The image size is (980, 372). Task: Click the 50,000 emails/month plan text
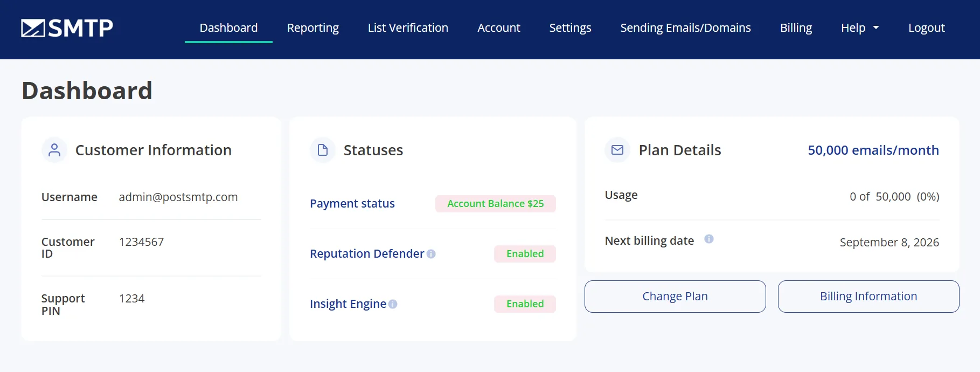873,150
